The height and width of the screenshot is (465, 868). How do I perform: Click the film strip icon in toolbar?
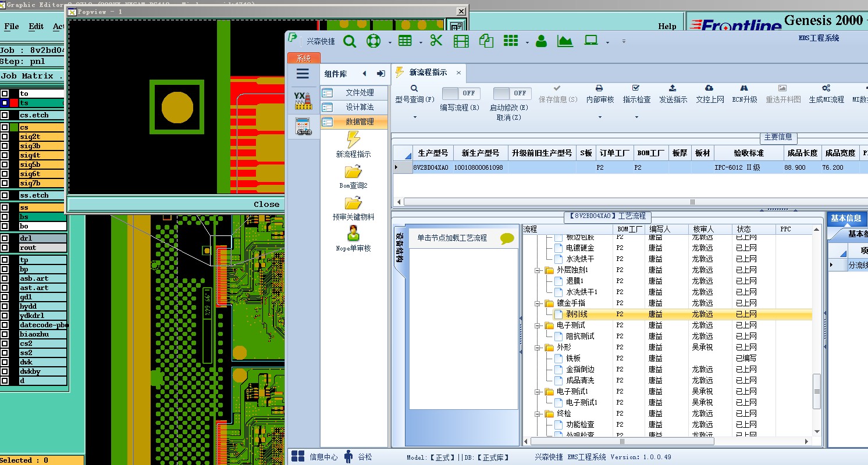[x=461, y=41]
